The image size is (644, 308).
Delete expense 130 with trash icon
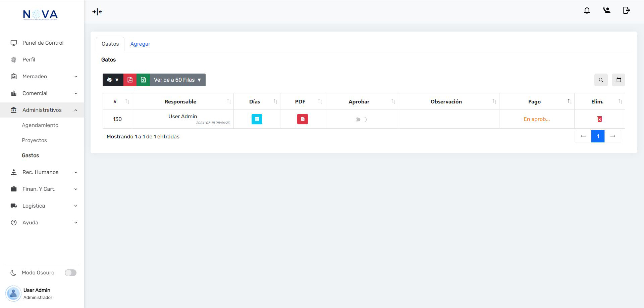(599, 119)
